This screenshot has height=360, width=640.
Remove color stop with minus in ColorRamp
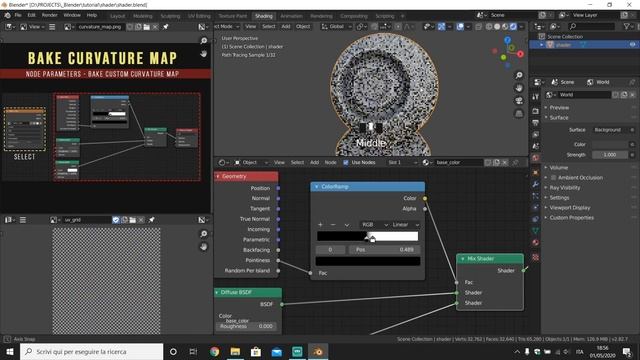point(333,224)
